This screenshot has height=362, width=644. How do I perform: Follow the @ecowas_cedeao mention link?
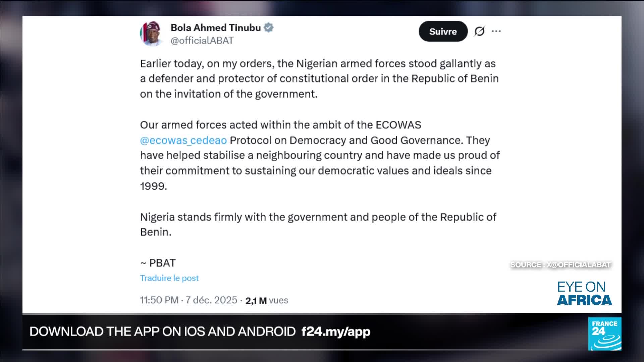pos(183,140)
